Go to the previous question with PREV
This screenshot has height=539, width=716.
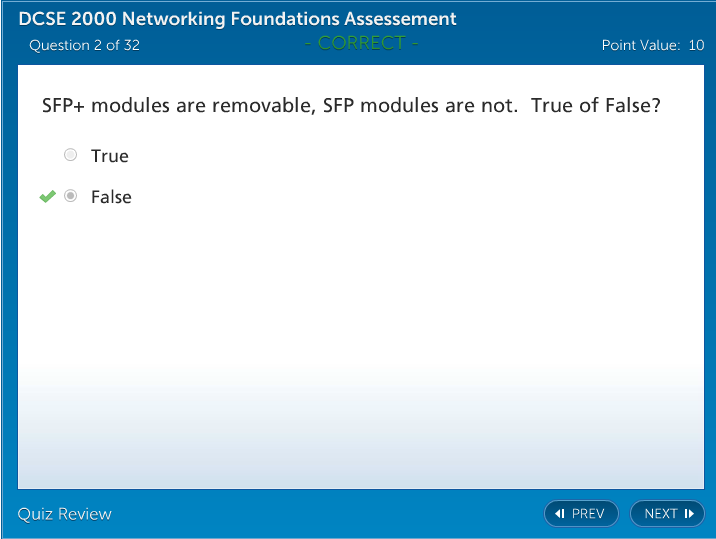[581, 514]
